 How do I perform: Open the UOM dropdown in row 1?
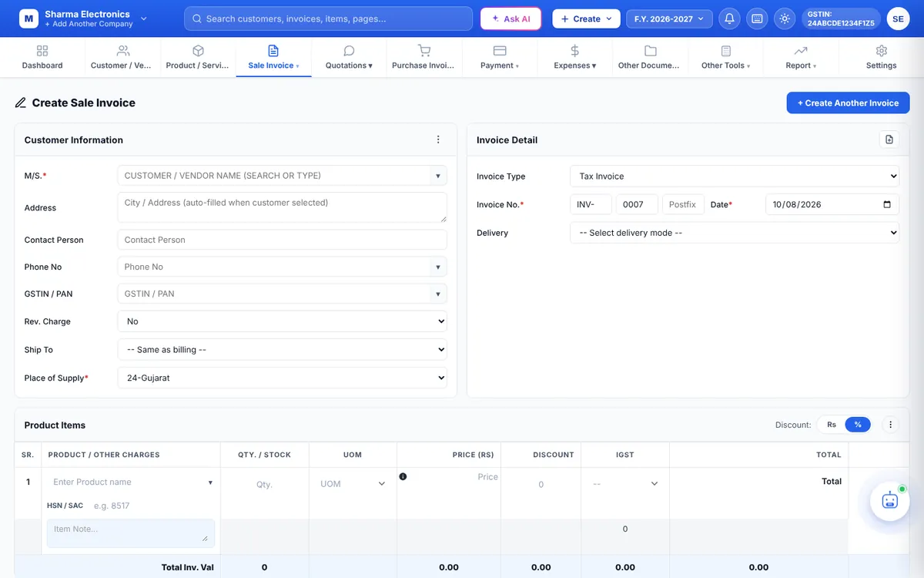[x=353, y=484]
